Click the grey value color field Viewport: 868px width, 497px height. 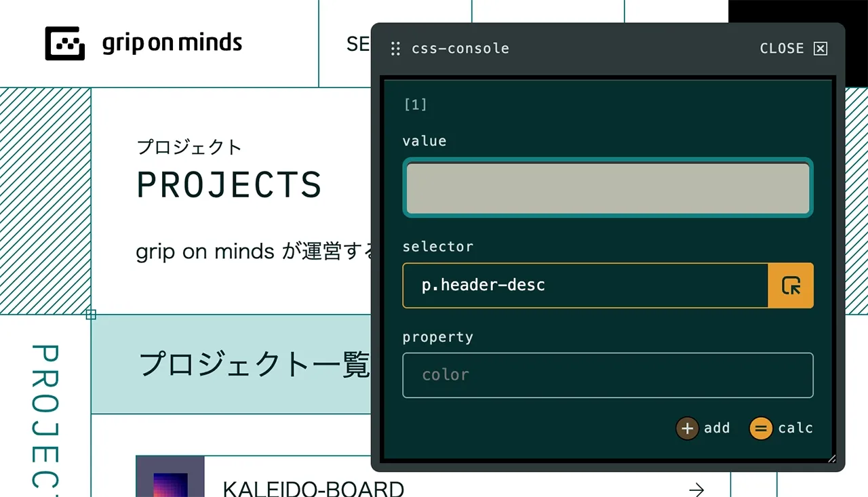coord(608,188)
